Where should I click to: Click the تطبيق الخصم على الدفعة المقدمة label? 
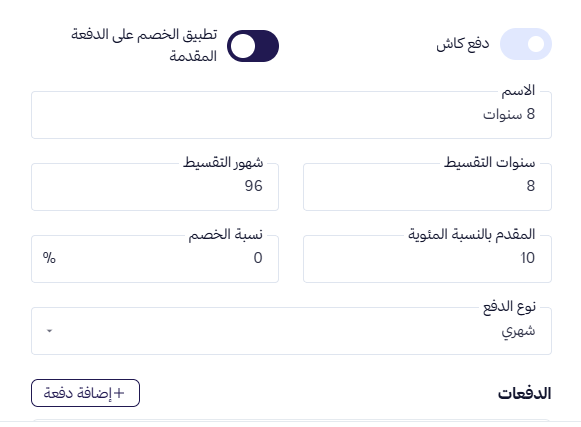click(x=144, y=45)
